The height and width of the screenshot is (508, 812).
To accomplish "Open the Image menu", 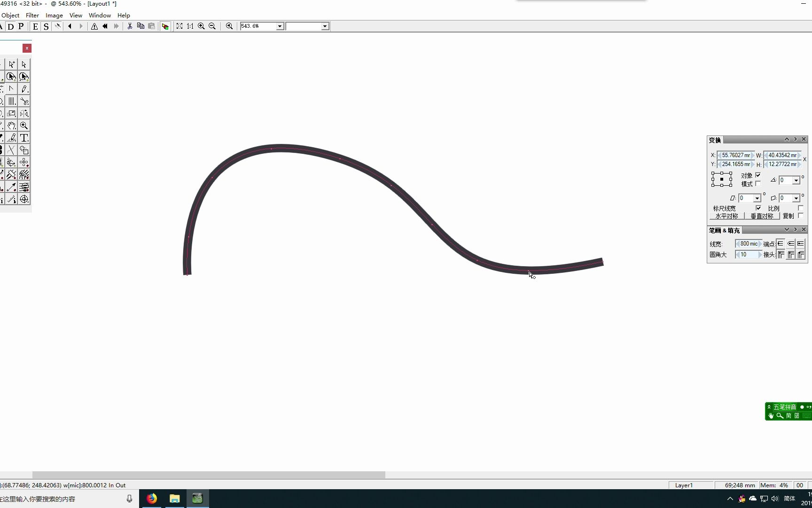I will [54, 16].
